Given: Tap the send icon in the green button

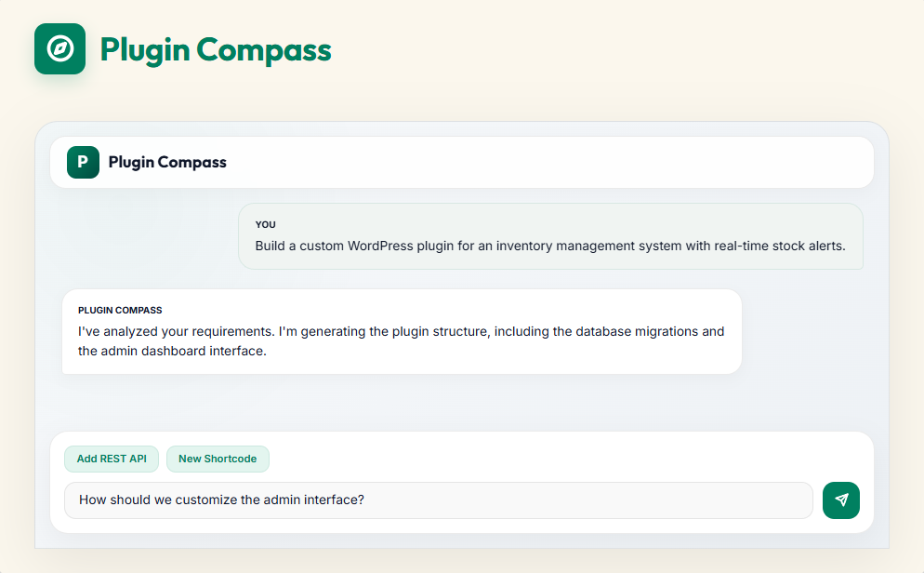Looking at the screenshot, I should tap(840, 500).
